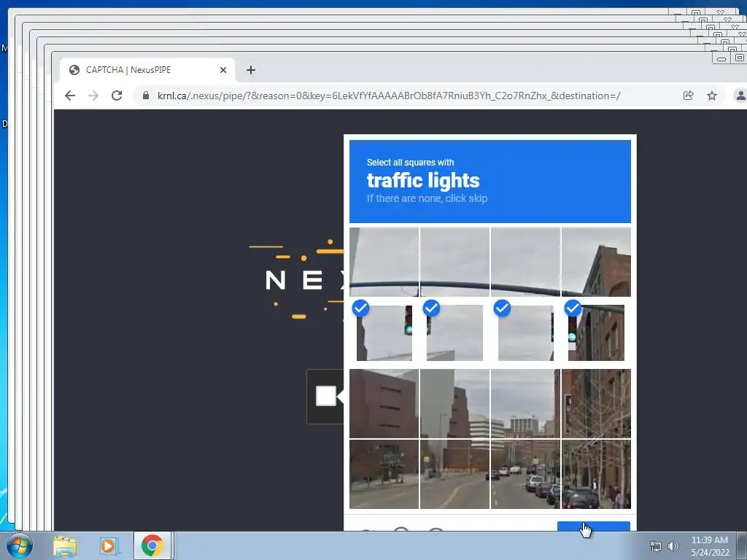The image size is (747, 560).
Task: Click the Chrome taskbar icon
Action: (x=152, y=545)
